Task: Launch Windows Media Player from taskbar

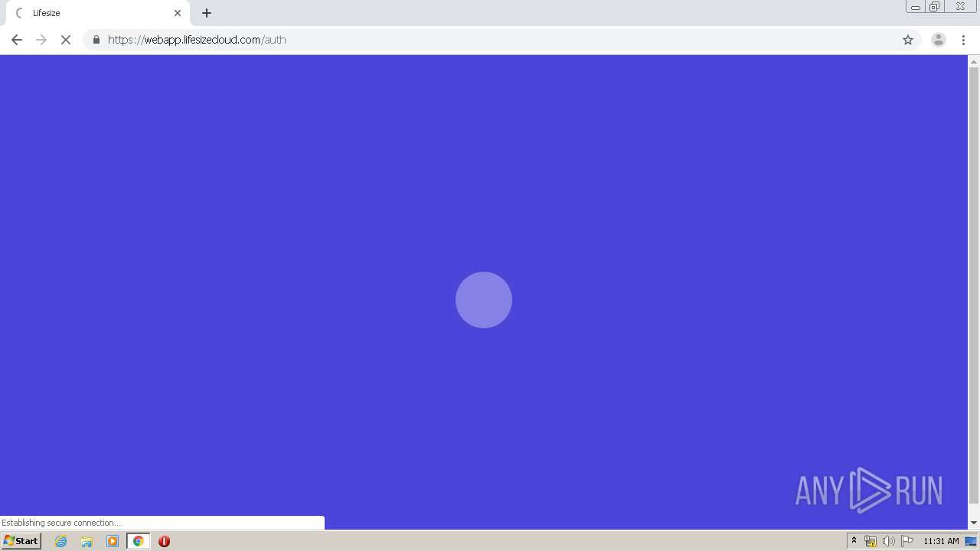Action: [x=113, y=541]
